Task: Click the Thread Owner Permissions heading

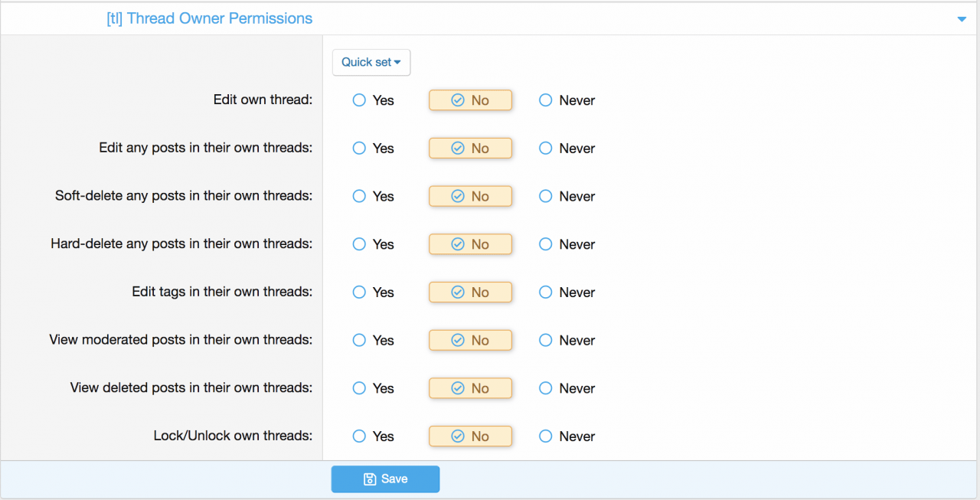Action: coord(209,19)
